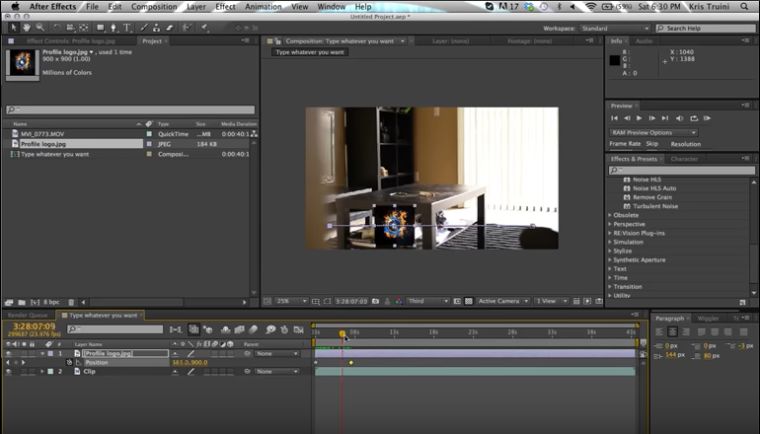Screen dimensions: 760x434
Task: Select the Hand tool in toolbar
Action: 25,28
